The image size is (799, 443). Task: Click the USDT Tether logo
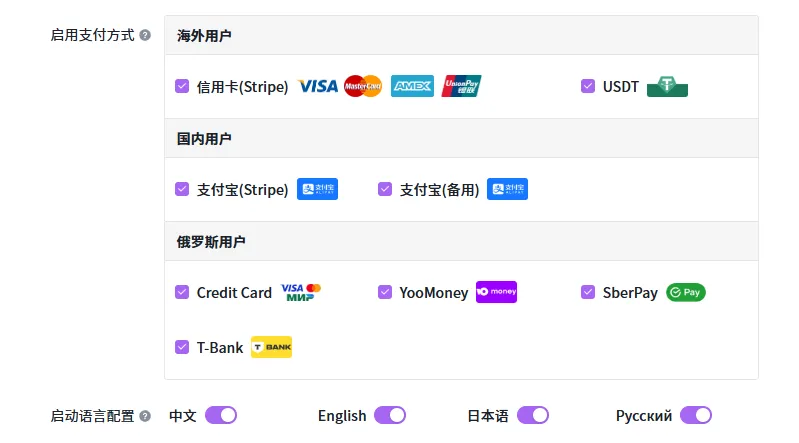point(667,87)
